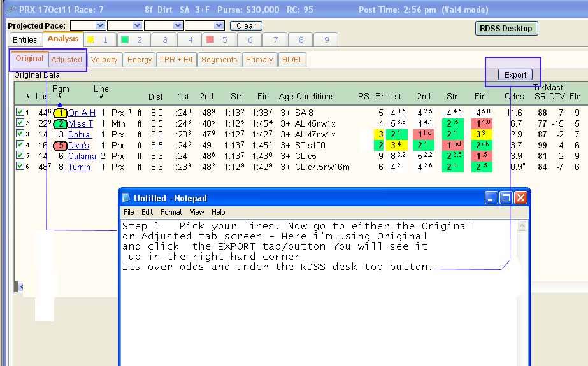Click red program number 5 badge
This screenshot has height=366, width=588.
coord(60,145)
